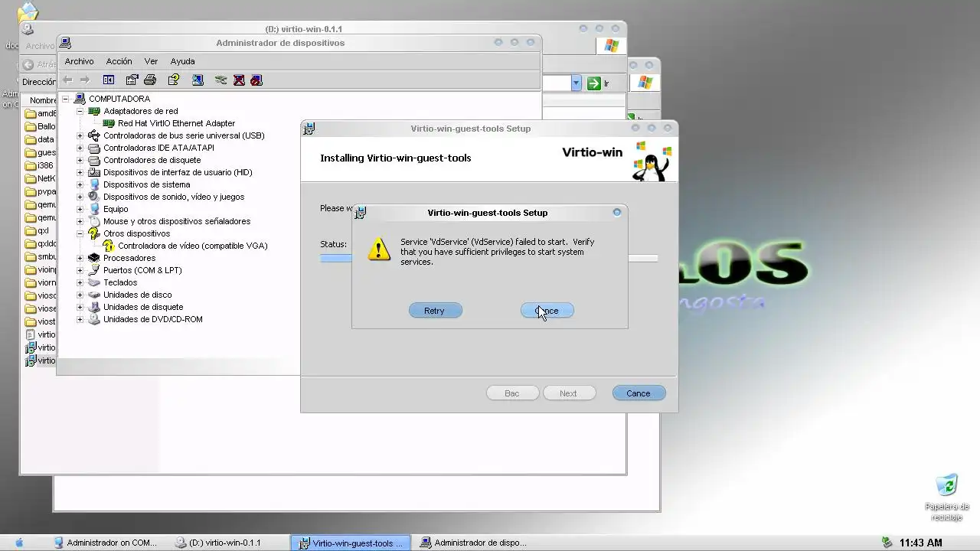Image resolution: width=980 pixels, height=551 pixels.
Task: Click the update driver toolbar icon
Action: pos(220,80)
